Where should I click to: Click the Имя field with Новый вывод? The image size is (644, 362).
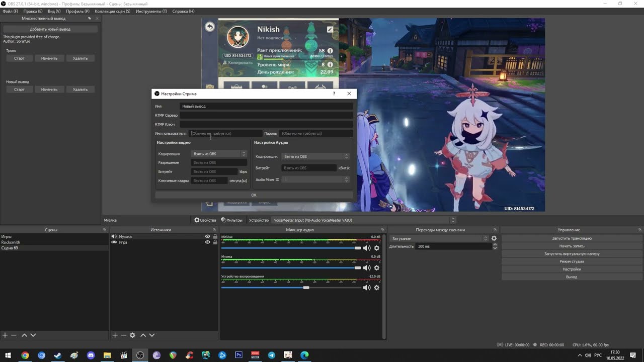click(267, 106)
